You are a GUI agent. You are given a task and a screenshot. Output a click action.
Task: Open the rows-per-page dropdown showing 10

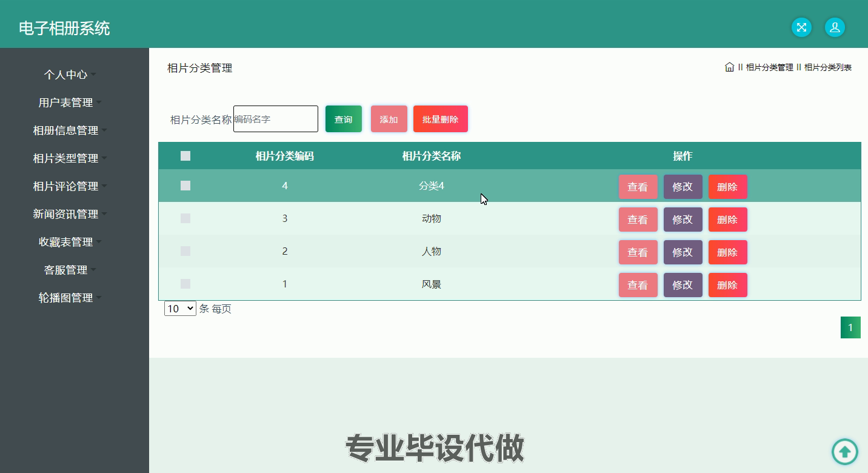[180, 309]
